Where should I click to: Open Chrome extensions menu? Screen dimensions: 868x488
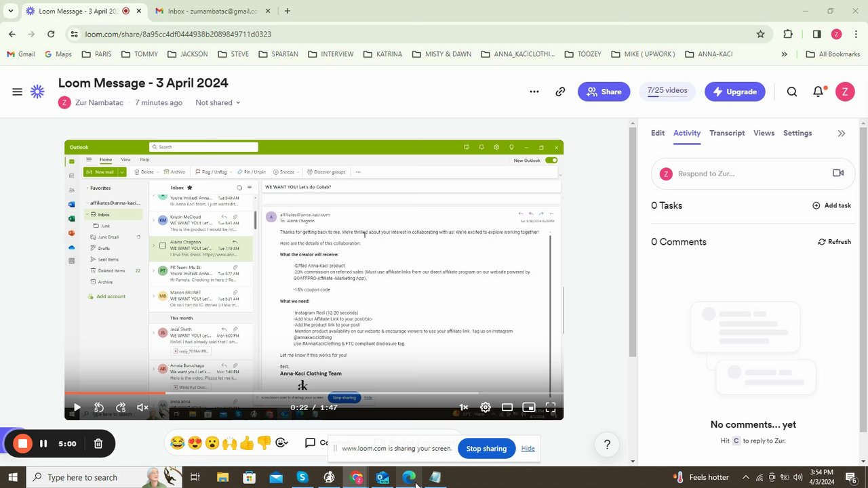pos(788,34)
